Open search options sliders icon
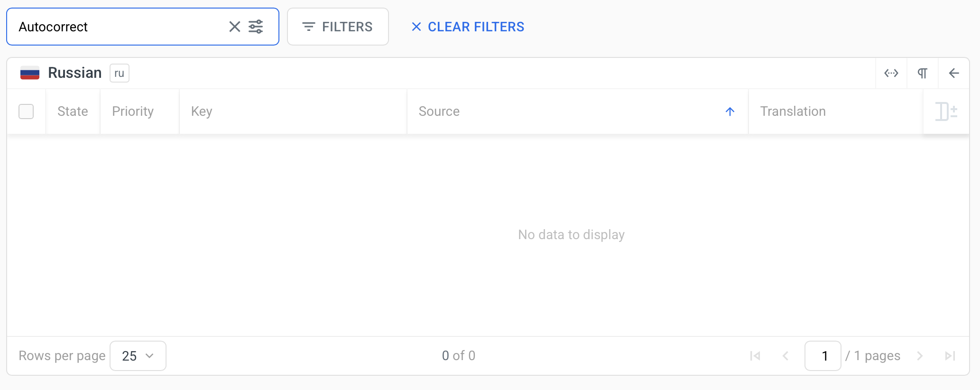This screenshot has width=980, height=390. [x=256, y=27]
